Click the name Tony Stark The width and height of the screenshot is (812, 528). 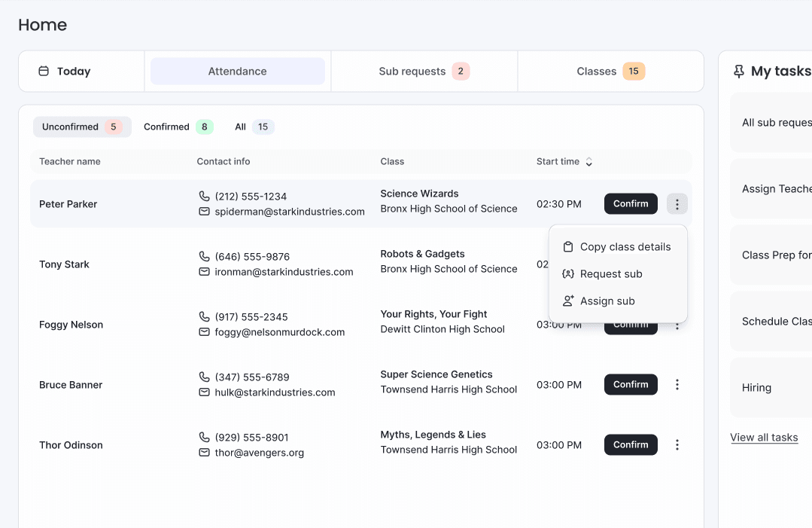(x=64, y=264)
